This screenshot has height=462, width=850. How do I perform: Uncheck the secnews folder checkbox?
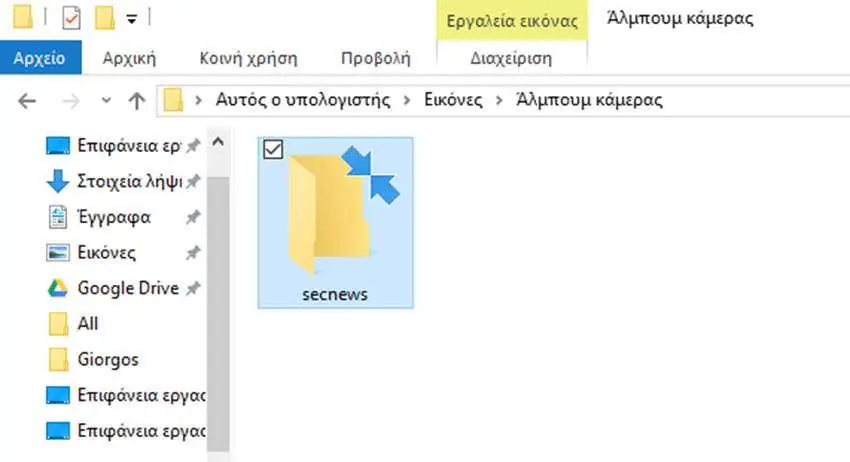tap(273, 149)
